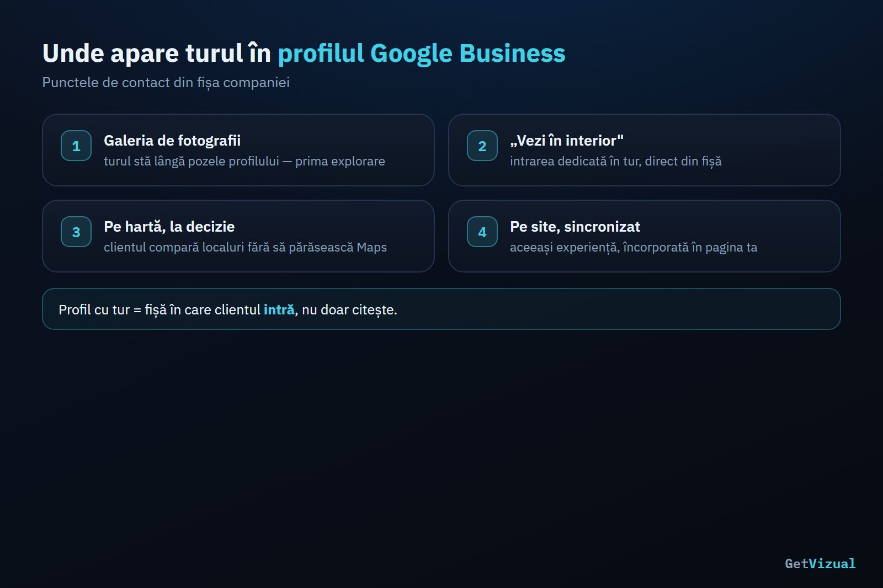Click the number 4 badge beside Pe site
883x588 pixels.
(x=482, y=232)
